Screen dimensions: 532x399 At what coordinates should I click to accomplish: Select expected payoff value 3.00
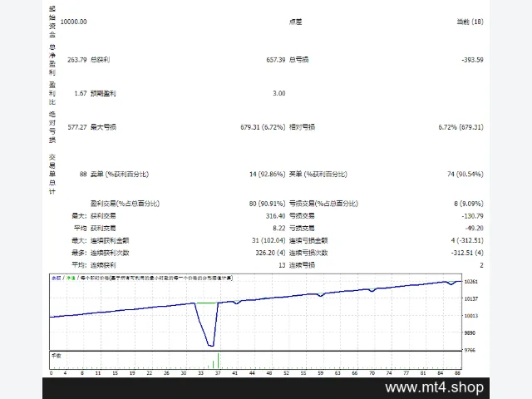pyautogui.click(x=279, y=93)
